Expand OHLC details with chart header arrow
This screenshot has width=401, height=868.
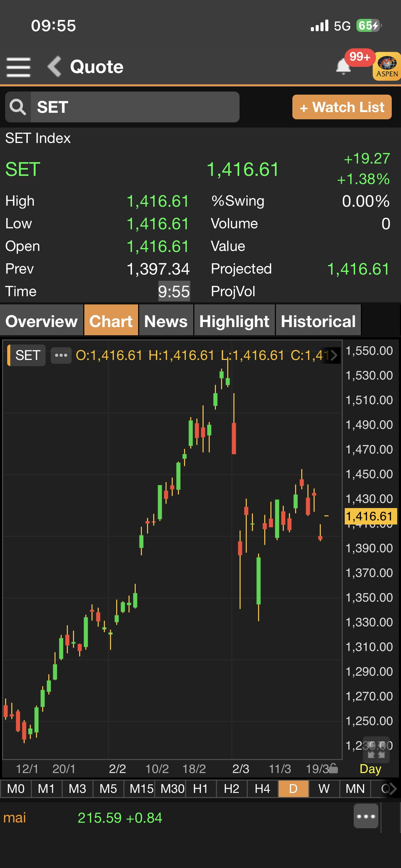point(333,355)
